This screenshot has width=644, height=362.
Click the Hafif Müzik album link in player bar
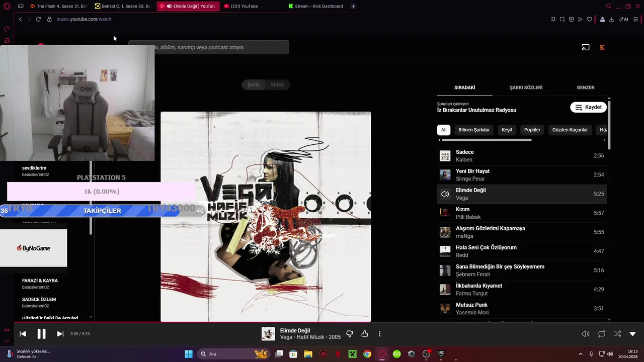pos(310,337)
